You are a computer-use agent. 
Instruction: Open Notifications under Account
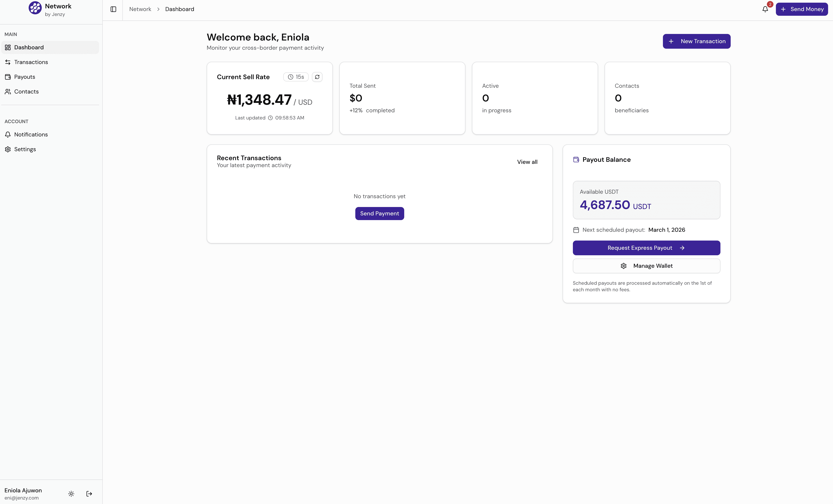click(31, 134)
